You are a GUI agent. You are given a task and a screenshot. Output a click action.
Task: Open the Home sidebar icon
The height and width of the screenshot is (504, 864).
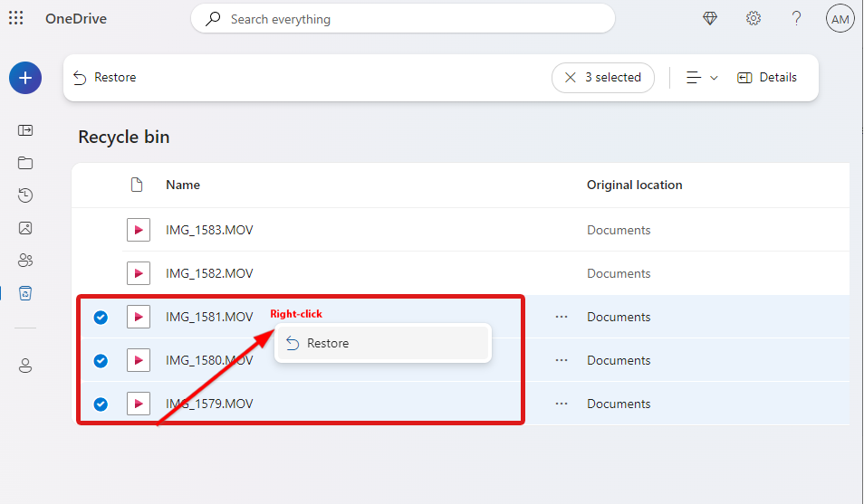tap(25, 130)
